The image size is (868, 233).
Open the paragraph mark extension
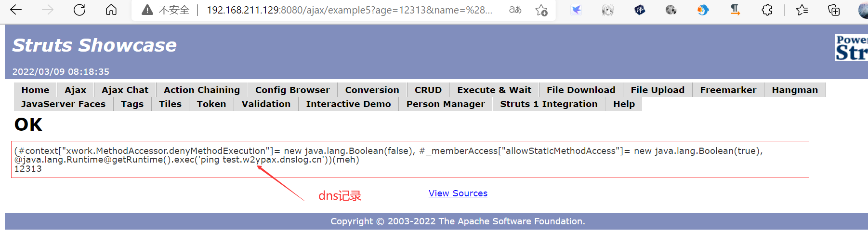[x=735, y=10]
